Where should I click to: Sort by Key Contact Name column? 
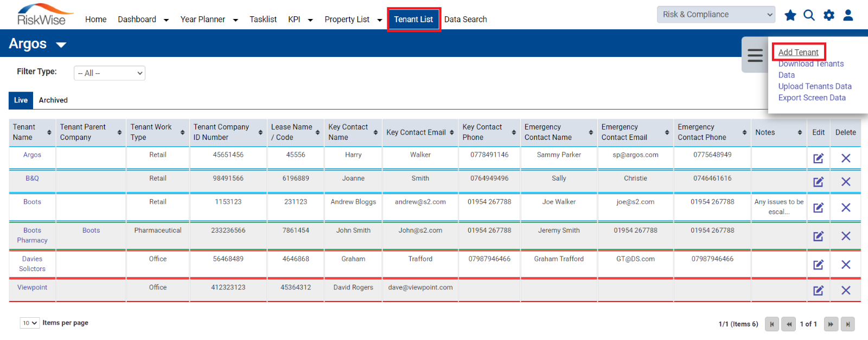pyautogui.click(x=375, y=132)
